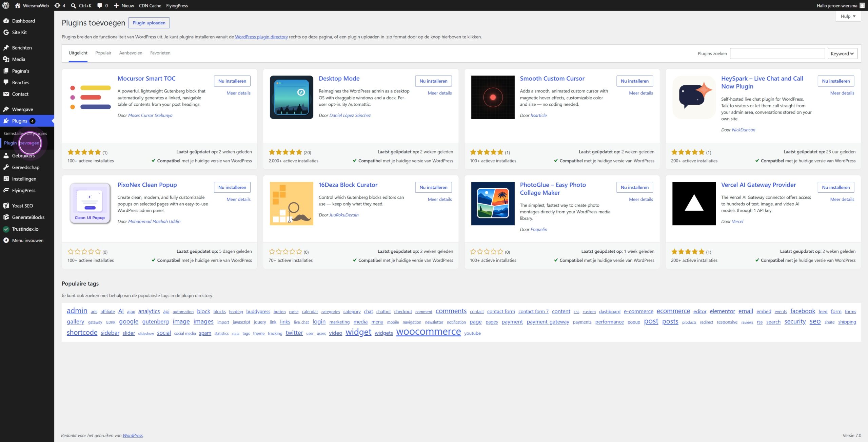868x442 pixels.
Task: Open FlyingPress in the admin bar
Action: pyautogui.click(x=177, y=5)
